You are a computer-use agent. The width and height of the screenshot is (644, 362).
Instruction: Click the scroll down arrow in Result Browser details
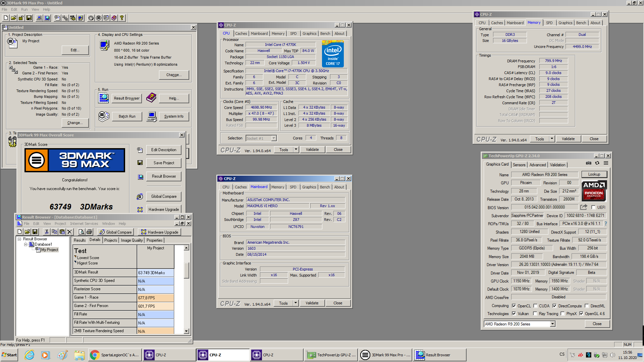[x=186, y=331]
